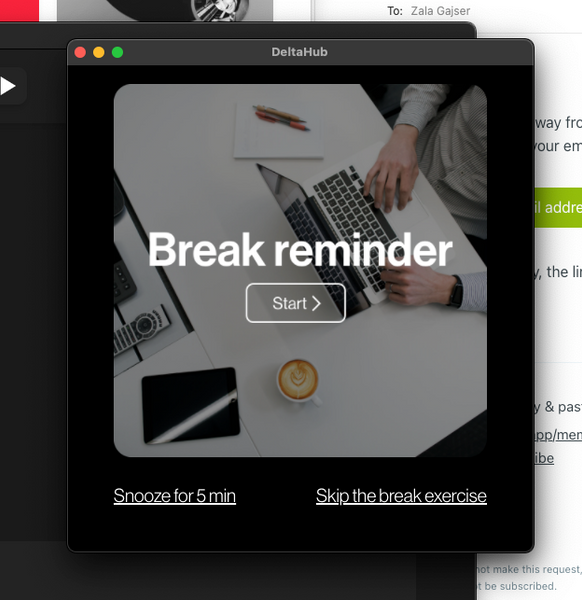Snooze the break for 5 min

coord(174,496)
